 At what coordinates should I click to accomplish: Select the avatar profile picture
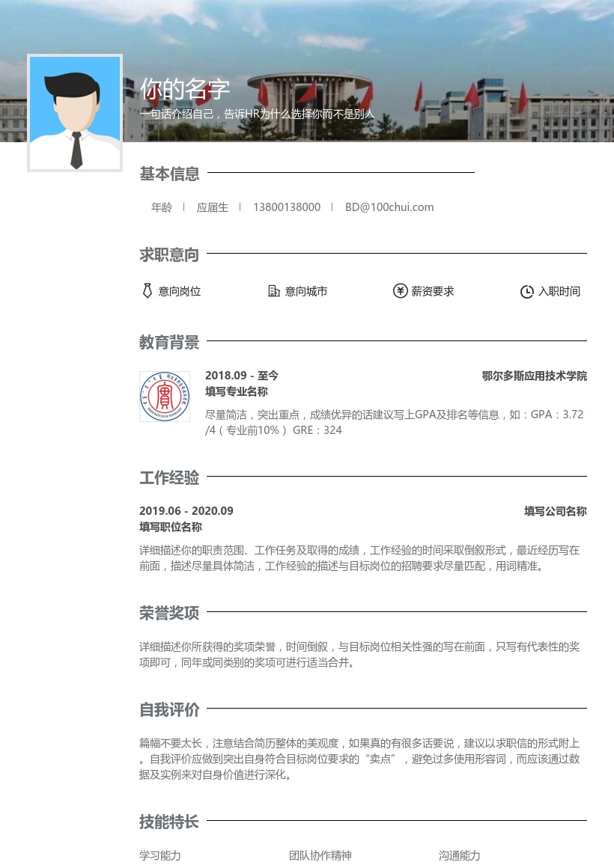pyautogui.click(x=75, y=112)
